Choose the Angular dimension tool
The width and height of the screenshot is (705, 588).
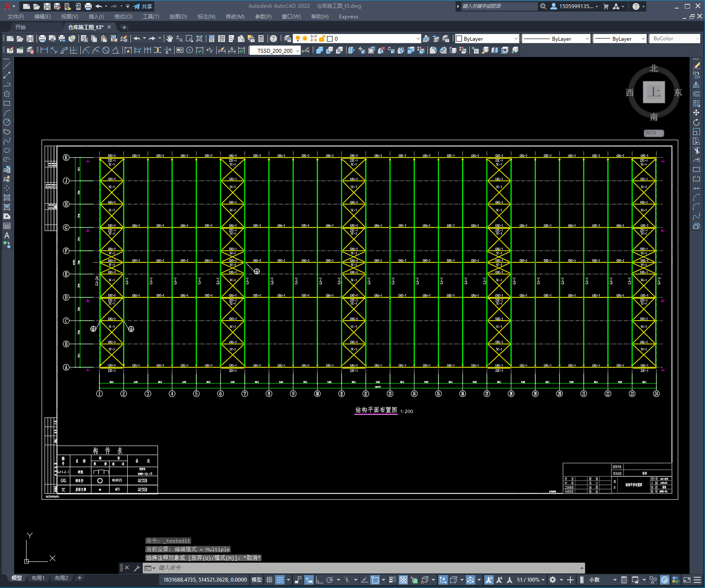[x=116, y=50]
